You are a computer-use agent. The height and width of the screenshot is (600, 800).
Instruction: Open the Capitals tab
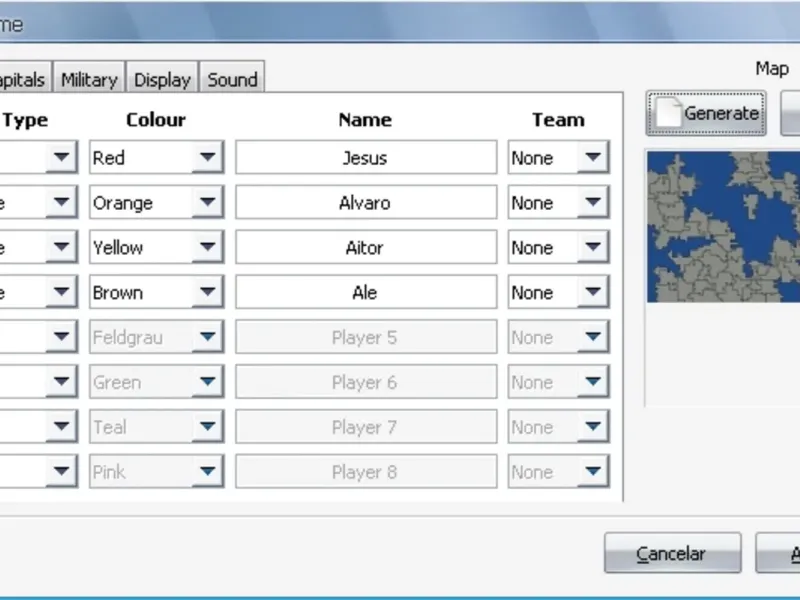pyautogui.click(x=26, y=78)
